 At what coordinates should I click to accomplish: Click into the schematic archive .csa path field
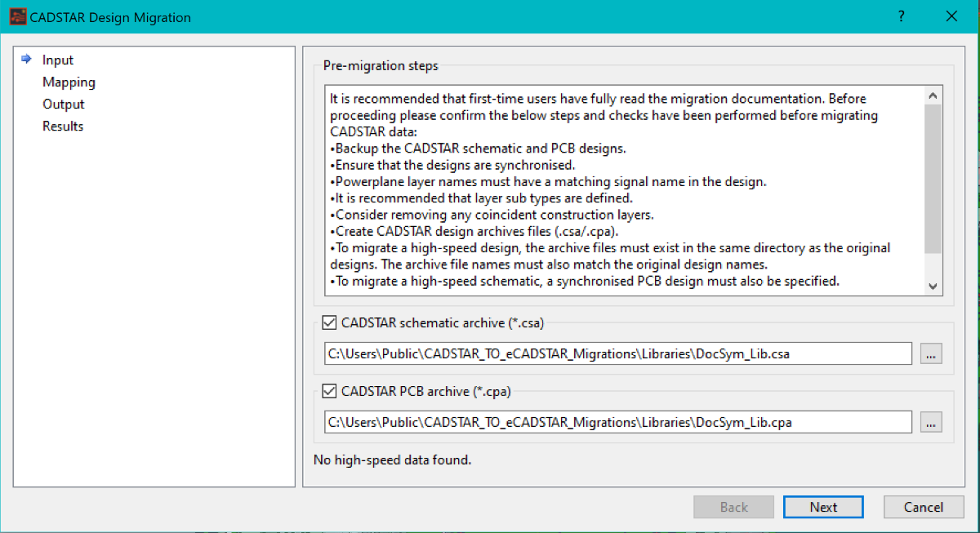pyautogui.click(x=617, y=353)
